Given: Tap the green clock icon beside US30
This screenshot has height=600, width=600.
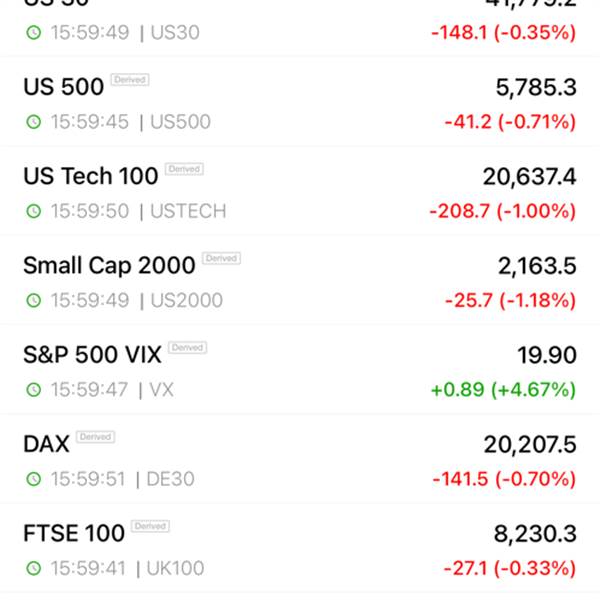Looking at the screenshot, I should [x=34, y=33].
